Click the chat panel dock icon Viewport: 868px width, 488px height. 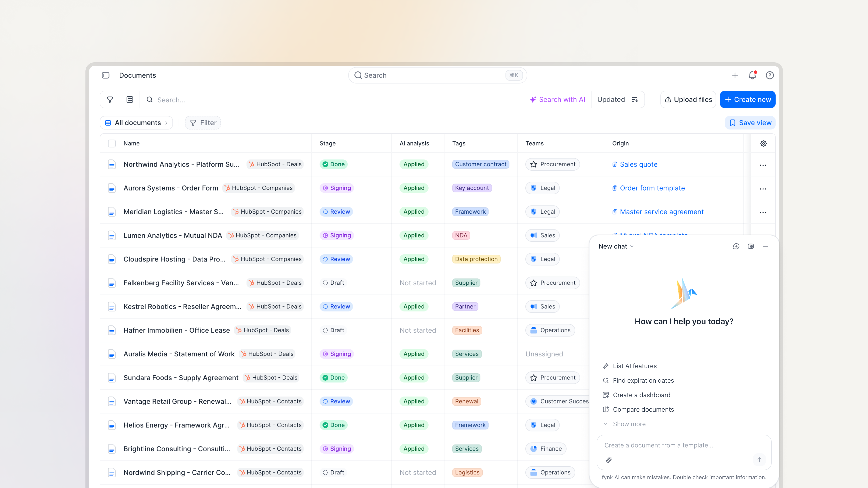point(751,246)
